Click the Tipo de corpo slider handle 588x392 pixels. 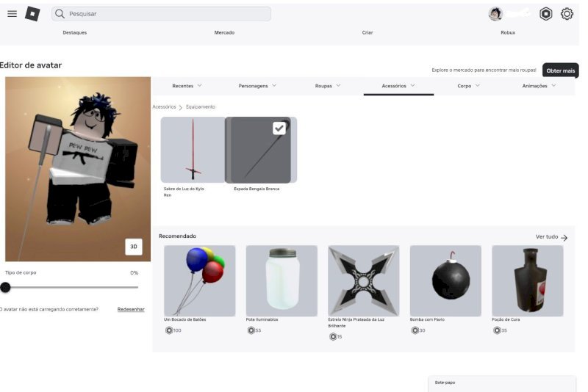6,287
